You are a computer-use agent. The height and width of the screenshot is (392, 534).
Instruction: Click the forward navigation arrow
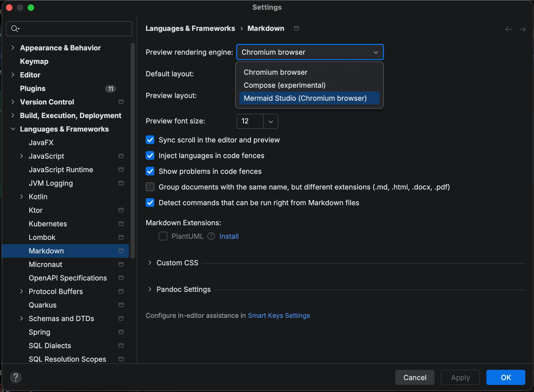tap(523, 29)
